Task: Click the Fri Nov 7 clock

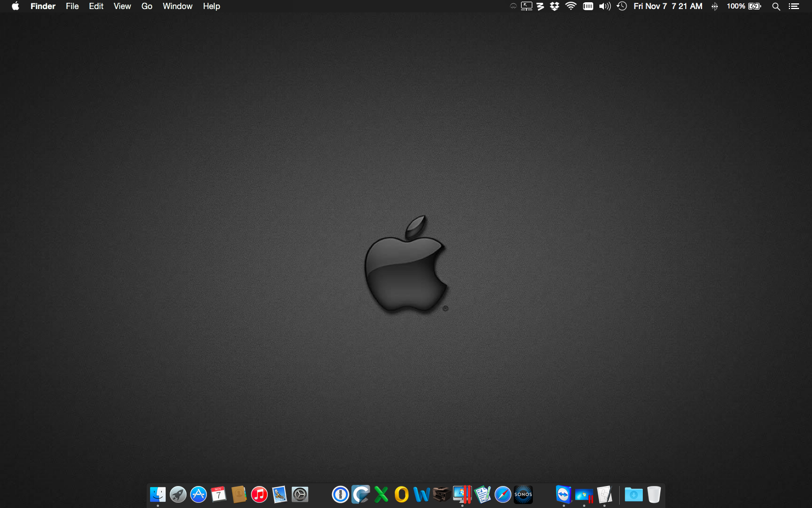Action: (668, 6)
